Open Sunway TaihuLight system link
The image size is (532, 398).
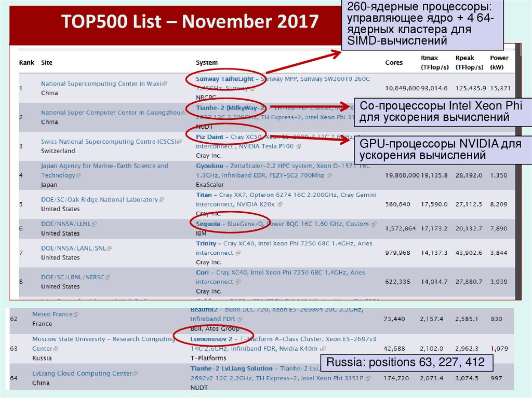[224, 79]
